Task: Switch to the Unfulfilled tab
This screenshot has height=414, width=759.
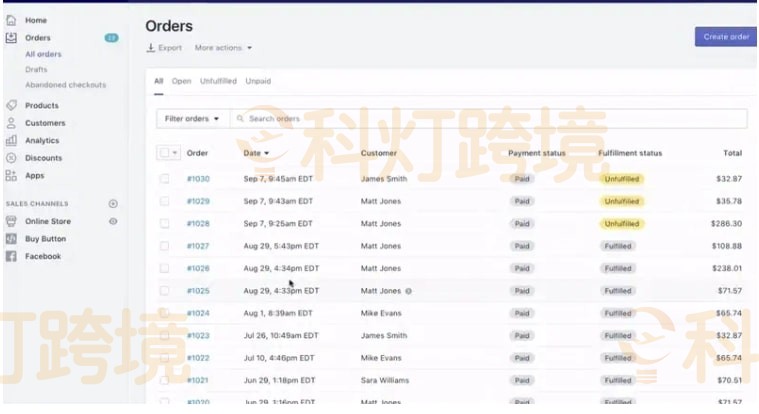Action: tap(218, 81)
